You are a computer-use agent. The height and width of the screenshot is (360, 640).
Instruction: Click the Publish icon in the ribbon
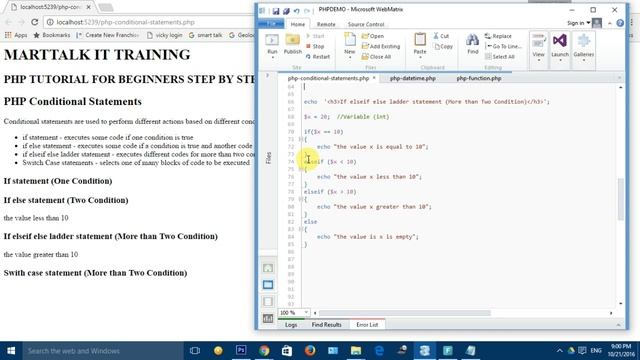(x=292, y=40)
